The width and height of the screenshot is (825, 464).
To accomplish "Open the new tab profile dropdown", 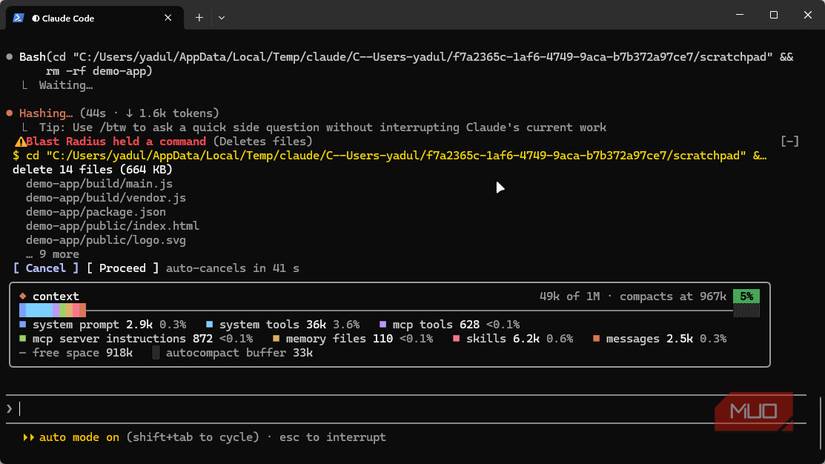I will pos(222,18).
